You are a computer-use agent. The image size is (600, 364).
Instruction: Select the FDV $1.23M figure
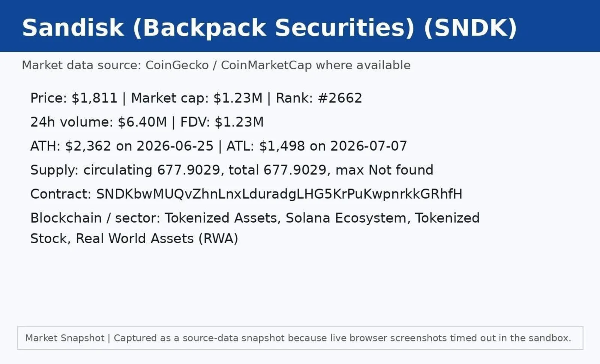222,122
